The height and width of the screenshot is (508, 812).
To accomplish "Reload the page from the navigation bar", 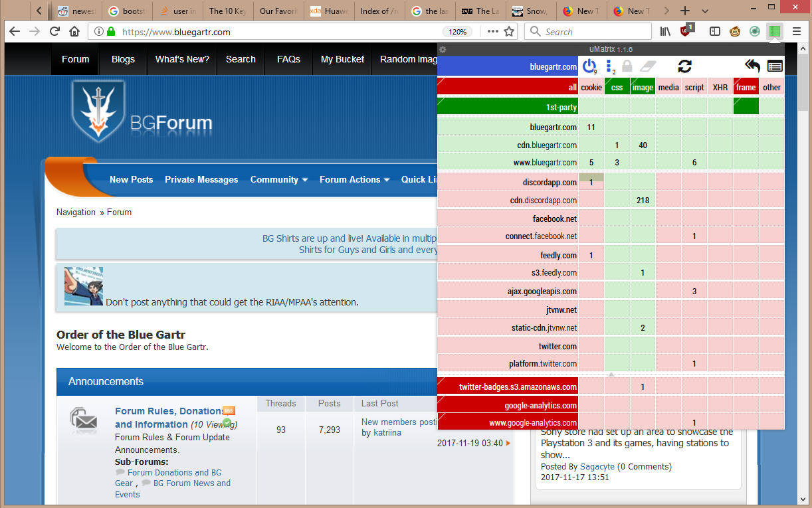I will tap(54, 31).
